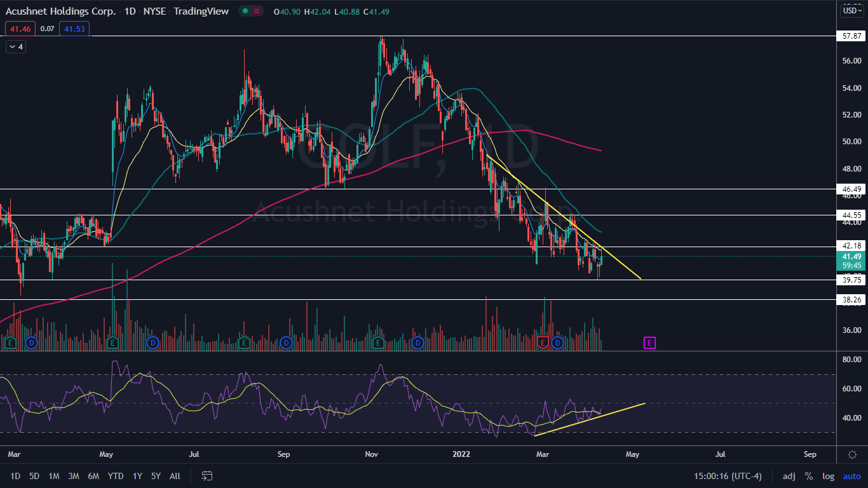Select the 5Y time range

[156, 476]
